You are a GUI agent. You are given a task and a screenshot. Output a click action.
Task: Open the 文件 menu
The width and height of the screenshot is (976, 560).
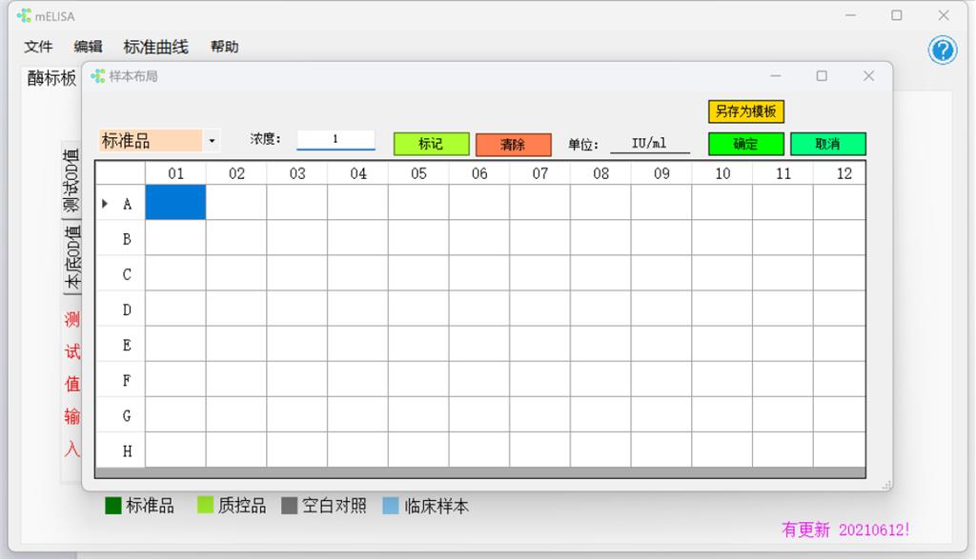click(38, 47)
